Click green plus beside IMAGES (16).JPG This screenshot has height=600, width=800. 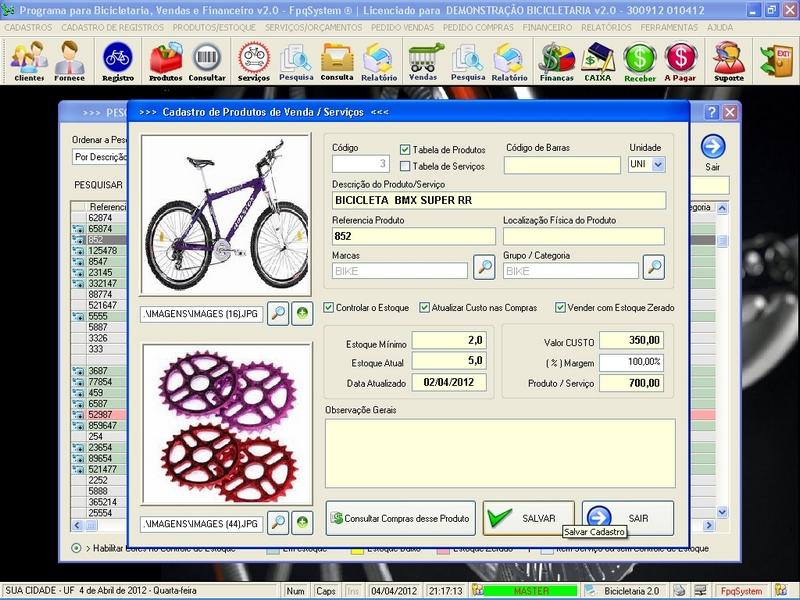coord(302,313)
